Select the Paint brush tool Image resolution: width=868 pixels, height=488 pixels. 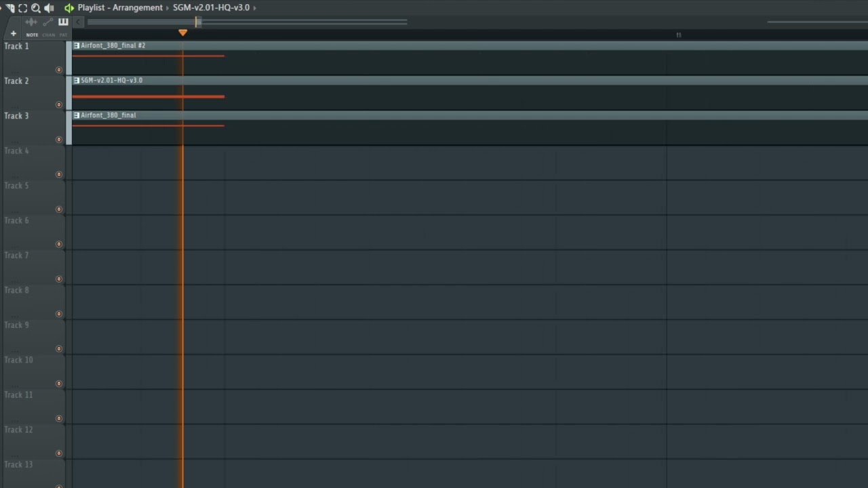click(x=9, y=7)
